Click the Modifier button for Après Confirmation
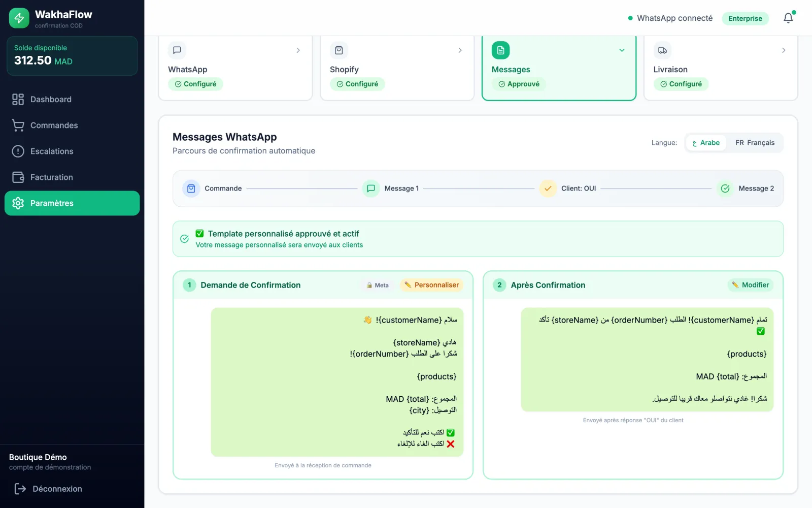The width and height of the screenshot is (812, 508). [750, 285]
